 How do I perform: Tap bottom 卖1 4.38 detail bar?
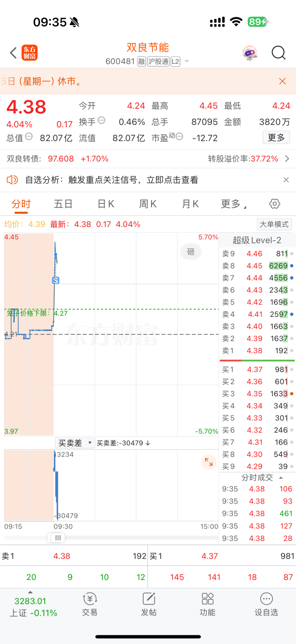click(x=74, y=556)
